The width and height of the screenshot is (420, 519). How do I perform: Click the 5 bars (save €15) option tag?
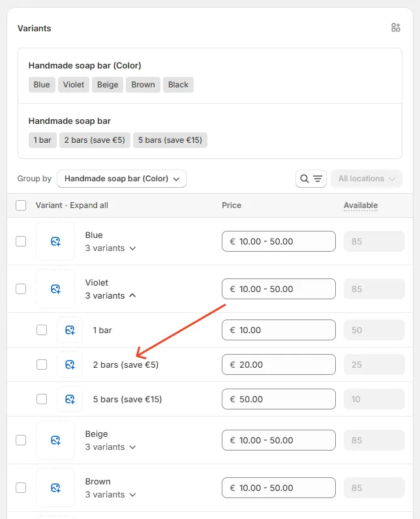tap(170, 140)
